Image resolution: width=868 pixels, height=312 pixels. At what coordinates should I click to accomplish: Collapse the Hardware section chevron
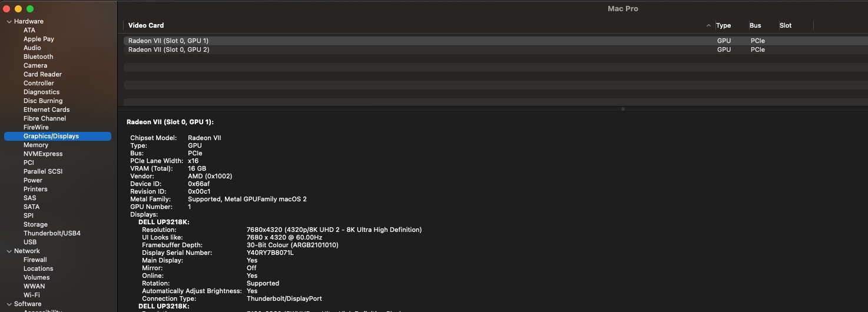click(9, 22)
